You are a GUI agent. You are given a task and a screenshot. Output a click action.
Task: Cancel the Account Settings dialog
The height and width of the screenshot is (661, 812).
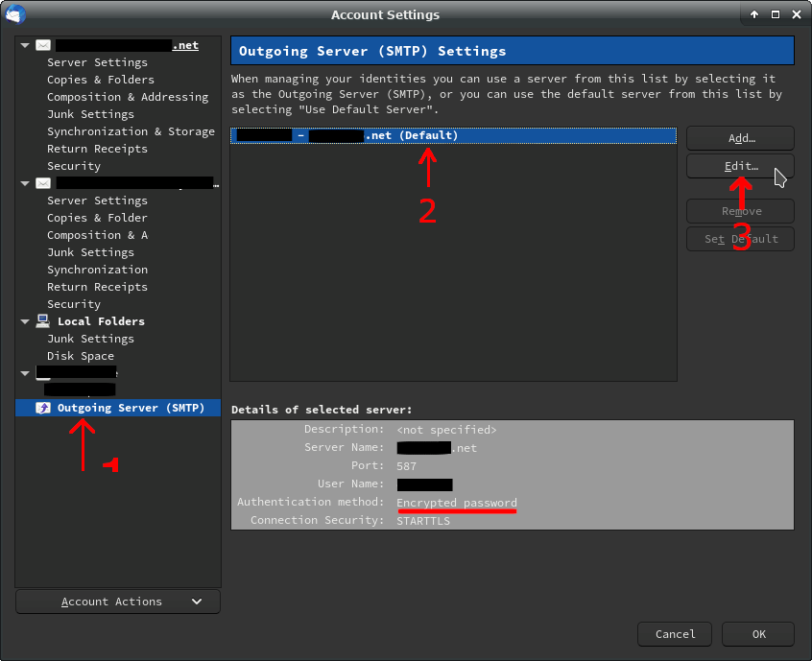[674, 633]
